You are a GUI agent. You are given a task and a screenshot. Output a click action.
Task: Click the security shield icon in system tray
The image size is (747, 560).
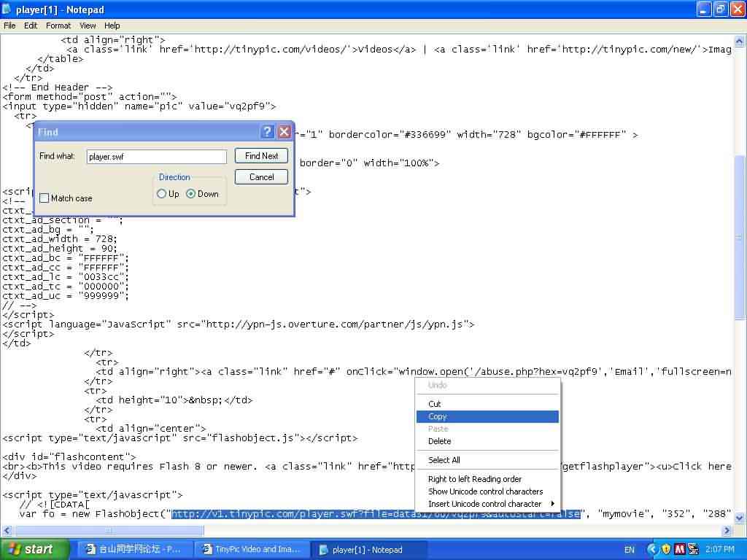tap(665, 549)
